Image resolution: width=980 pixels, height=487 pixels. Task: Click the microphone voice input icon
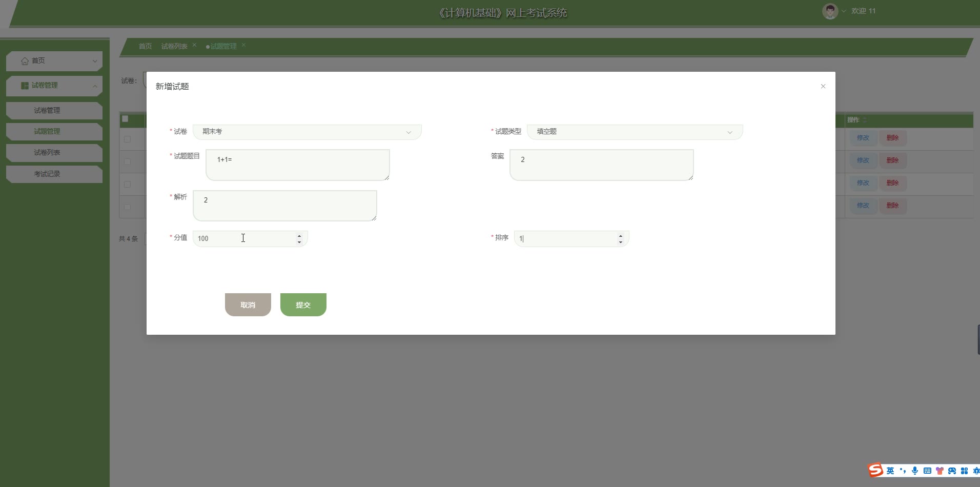915,471
